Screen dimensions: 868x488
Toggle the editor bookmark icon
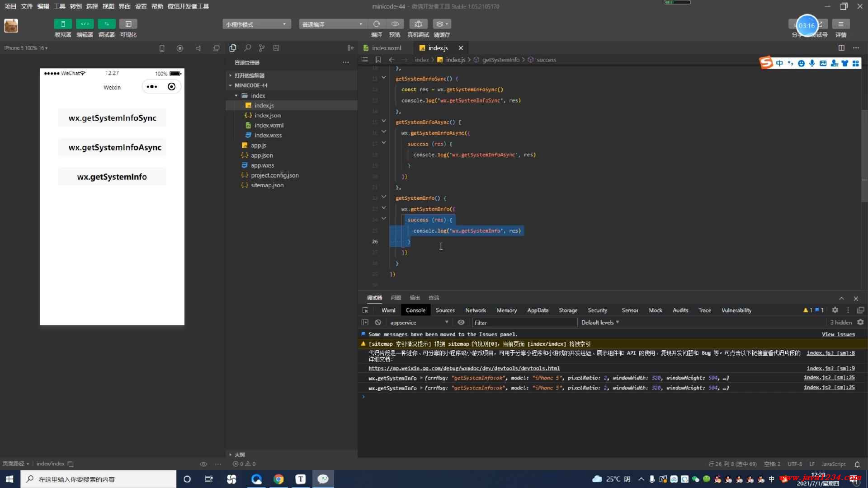click(x=378, y=60)
